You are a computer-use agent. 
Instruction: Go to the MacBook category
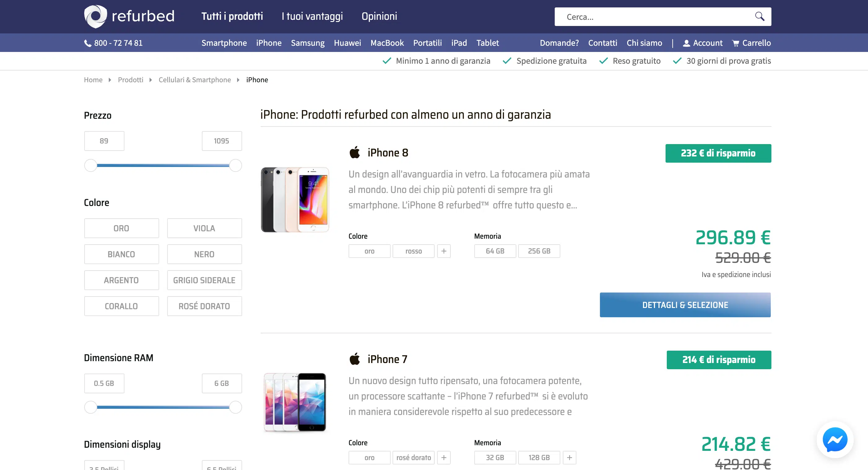387,43
